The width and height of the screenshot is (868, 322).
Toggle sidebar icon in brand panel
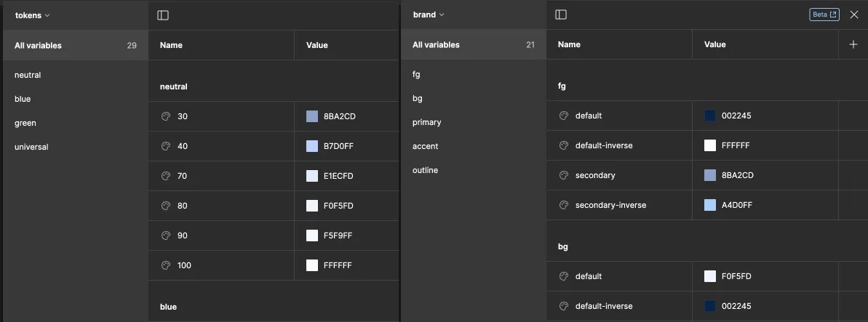click(560, 15)
